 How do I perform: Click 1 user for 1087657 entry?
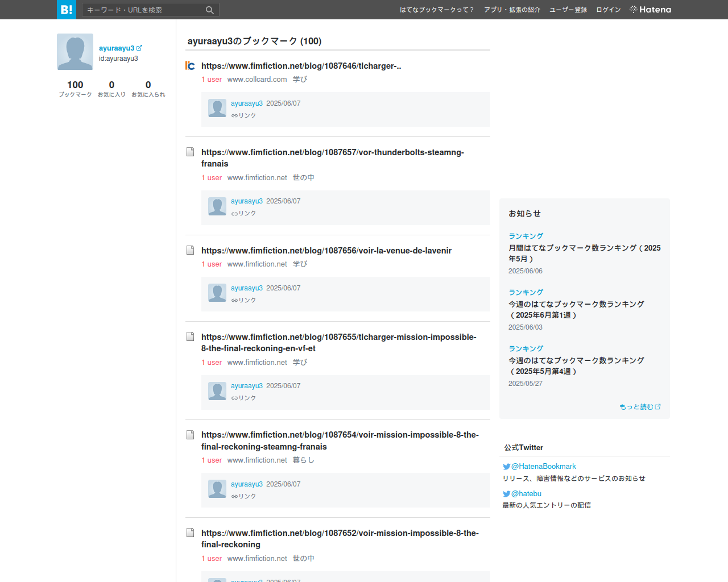tap(212, 178)
